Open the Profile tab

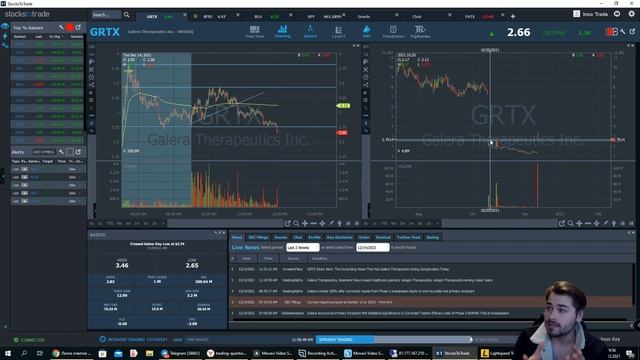point(314,237)
